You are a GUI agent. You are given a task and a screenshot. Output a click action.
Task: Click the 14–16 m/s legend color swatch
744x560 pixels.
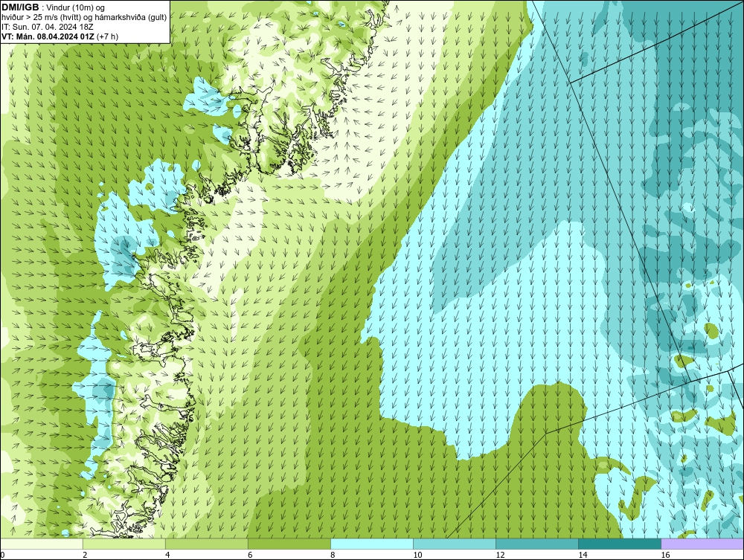click(619, 544)
